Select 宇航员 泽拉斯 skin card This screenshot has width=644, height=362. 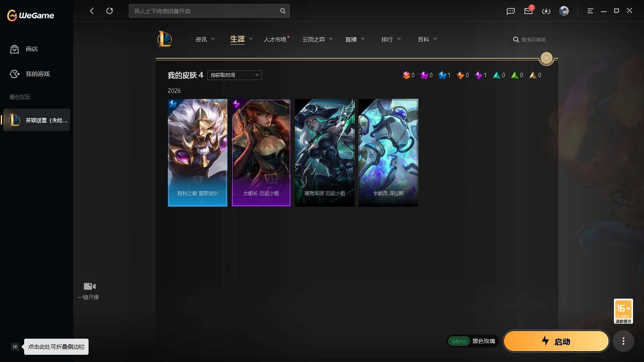coord(388,153)
